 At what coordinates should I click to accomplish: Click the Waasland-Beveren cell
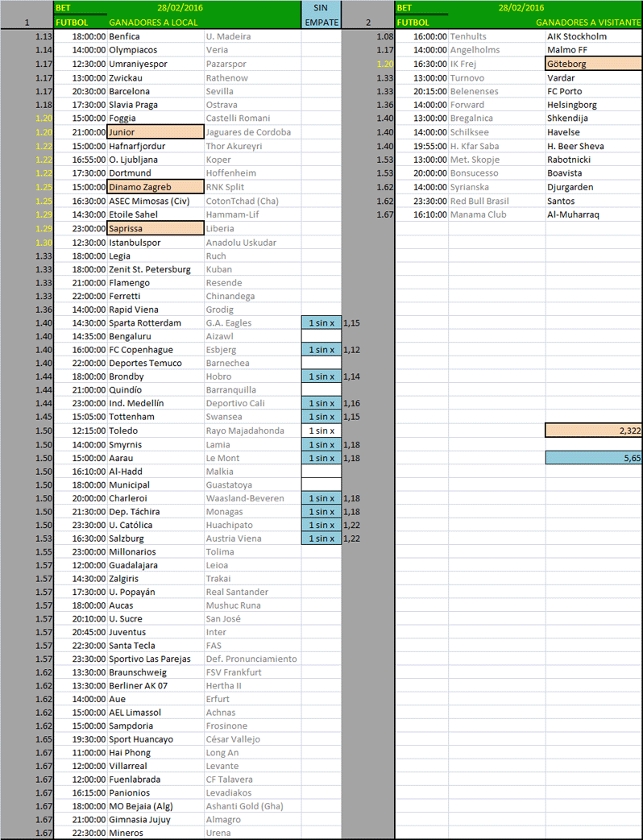[x=253, y=497]
